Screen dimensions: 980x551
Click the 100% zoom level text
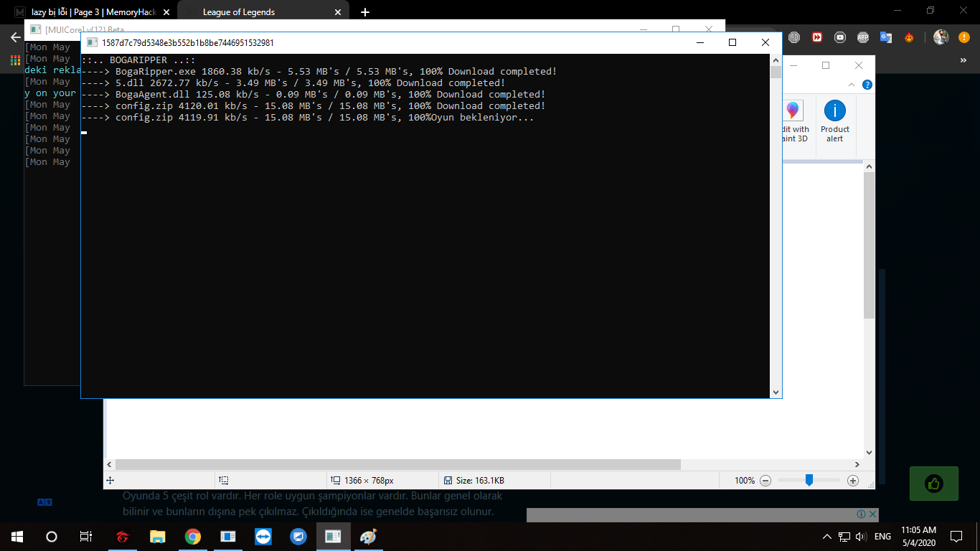coord(745,481)
